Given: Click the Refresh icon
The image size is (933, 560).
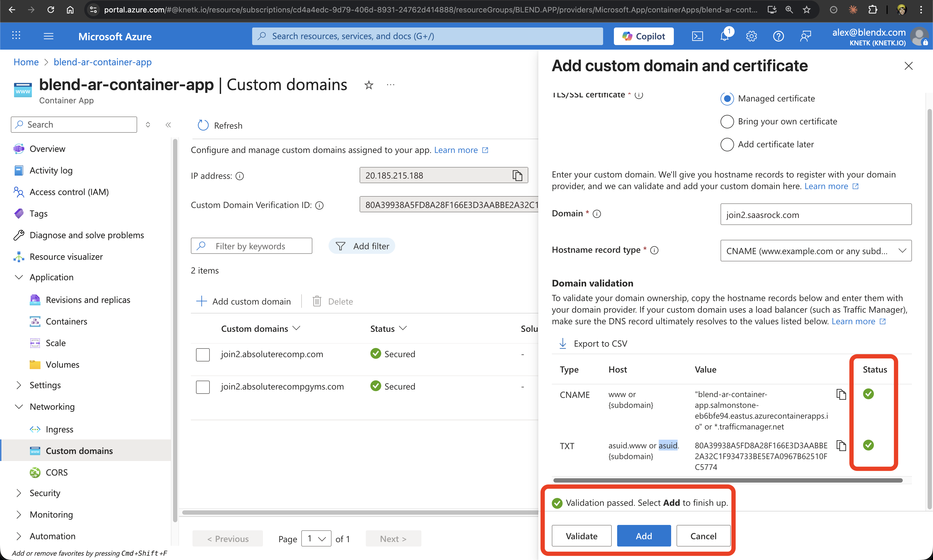Looking at the screenshot, I should point(203,125).
